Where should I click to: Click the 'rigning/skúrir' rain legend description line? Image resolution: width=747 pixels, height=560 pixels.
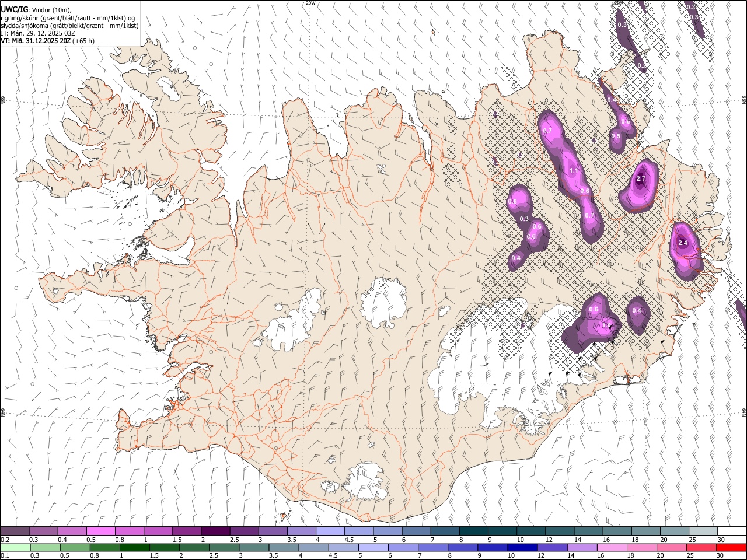pos(68,17)
